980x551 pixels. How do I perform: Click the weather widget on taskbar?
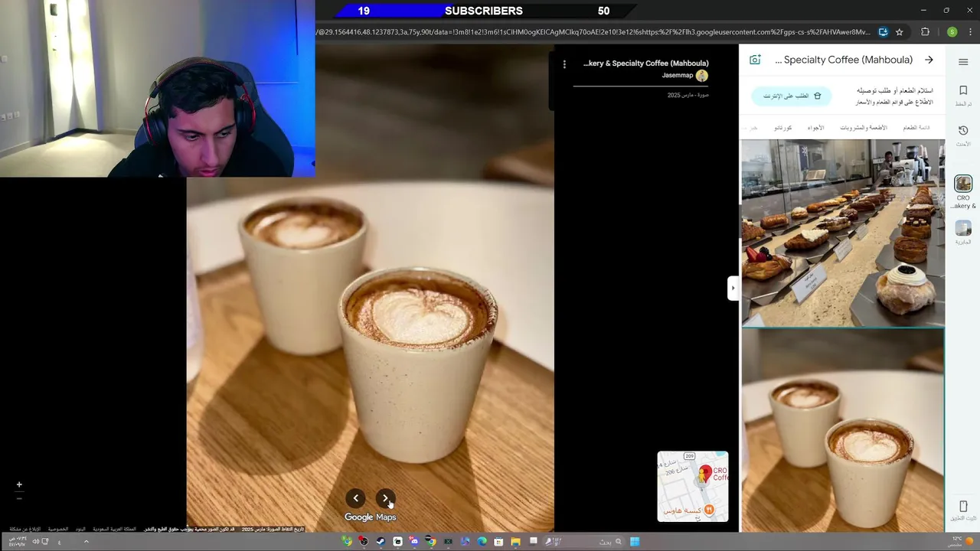[962, 541]
